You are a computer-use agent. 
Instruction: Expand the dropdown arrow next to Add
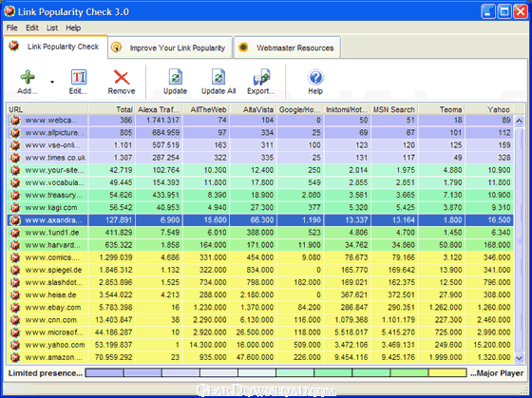pos(52,82)
